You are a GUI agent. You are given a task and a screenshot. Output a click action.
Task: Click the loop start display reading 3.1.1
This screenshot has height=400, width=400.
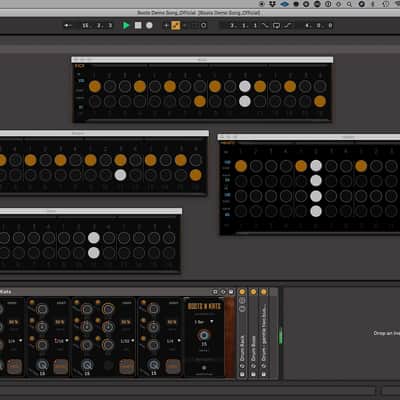[x=243, y=26]
